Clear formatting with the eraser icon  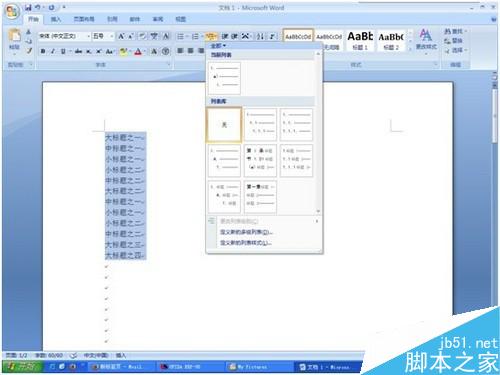click(142, 36)
